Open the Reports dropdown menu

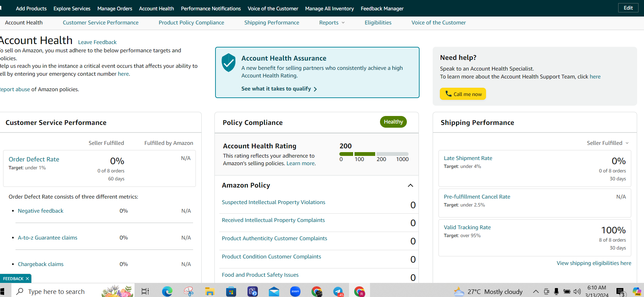point(332,23)
